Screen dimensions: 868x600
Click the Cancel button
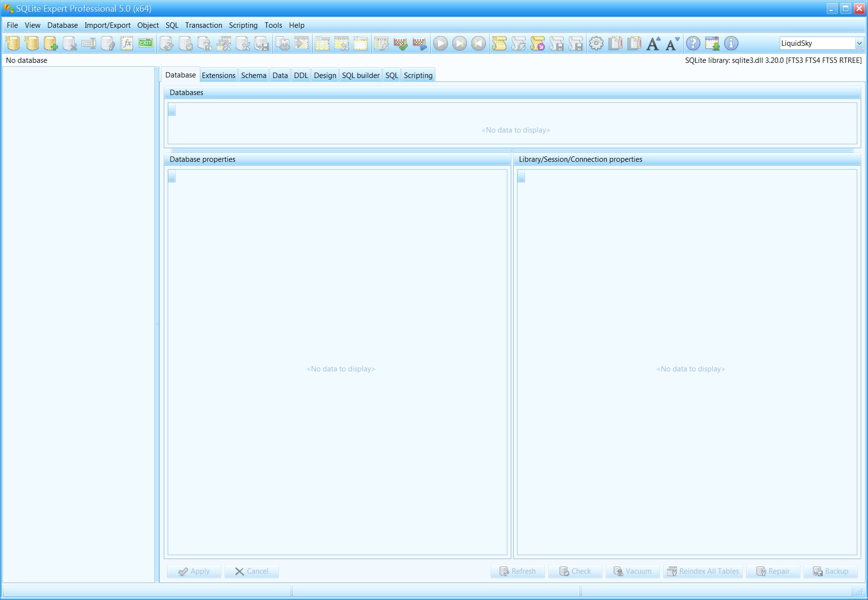[251, 571]
